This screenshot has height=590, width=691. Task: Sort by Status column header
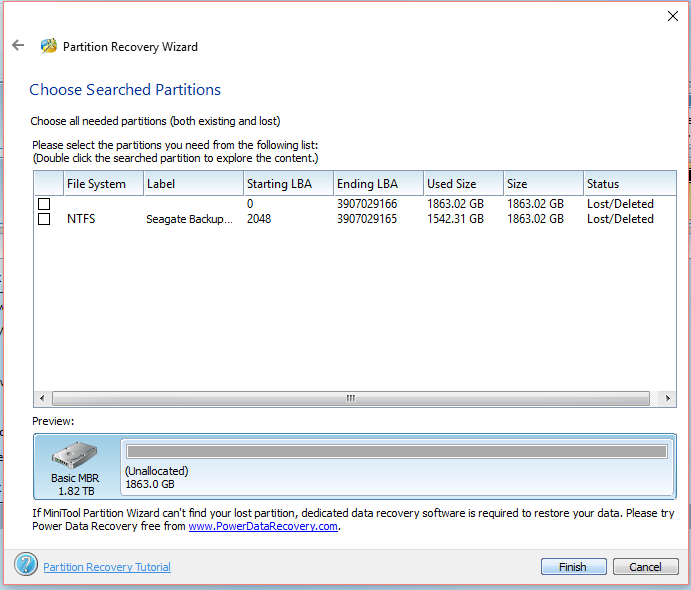point(630,183)
